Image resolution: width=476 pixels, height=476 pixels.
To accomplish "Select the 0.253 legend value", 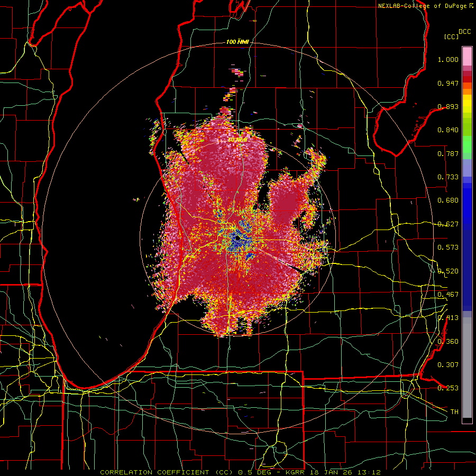I will click(x=448, y=388).
